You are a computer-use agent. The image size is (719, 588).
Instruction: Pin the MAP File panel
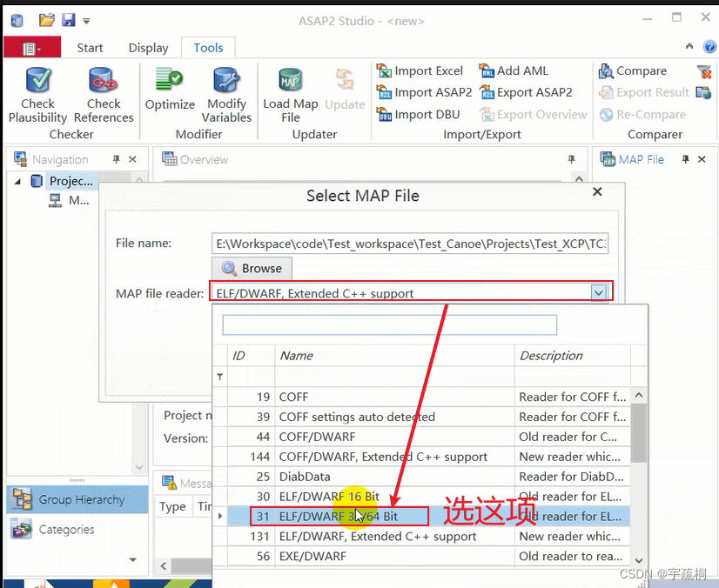click(686, 159)
